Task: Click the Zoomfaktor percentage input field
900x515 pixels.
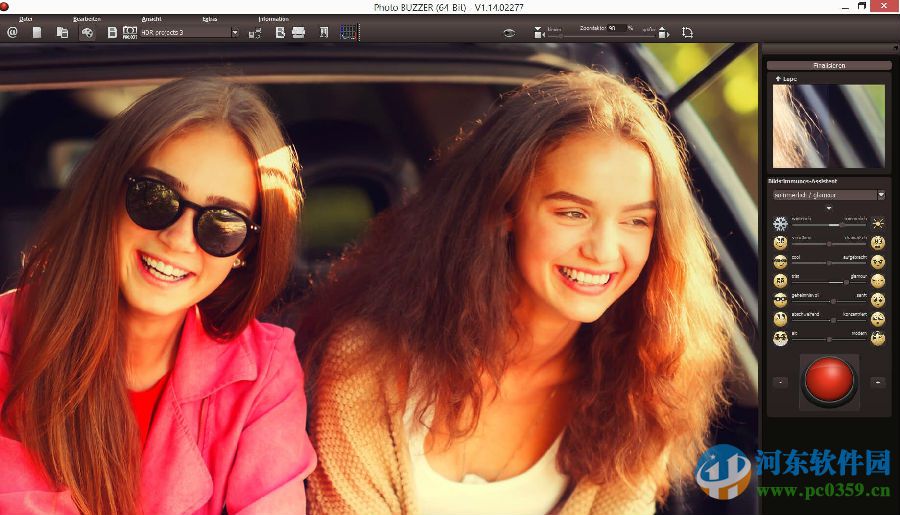Action: pos(615,28)
